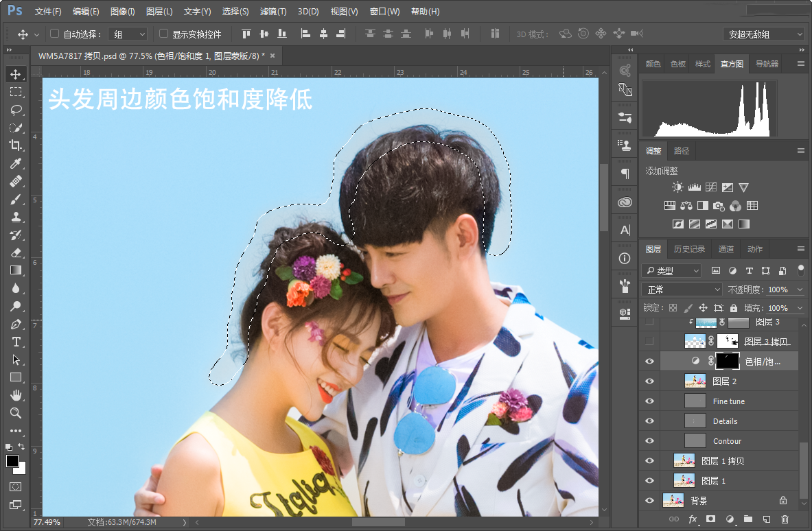This screenshot has height=531, width=812.
Task: Add a Levels adjustment
Action: (x=695, y=187)
